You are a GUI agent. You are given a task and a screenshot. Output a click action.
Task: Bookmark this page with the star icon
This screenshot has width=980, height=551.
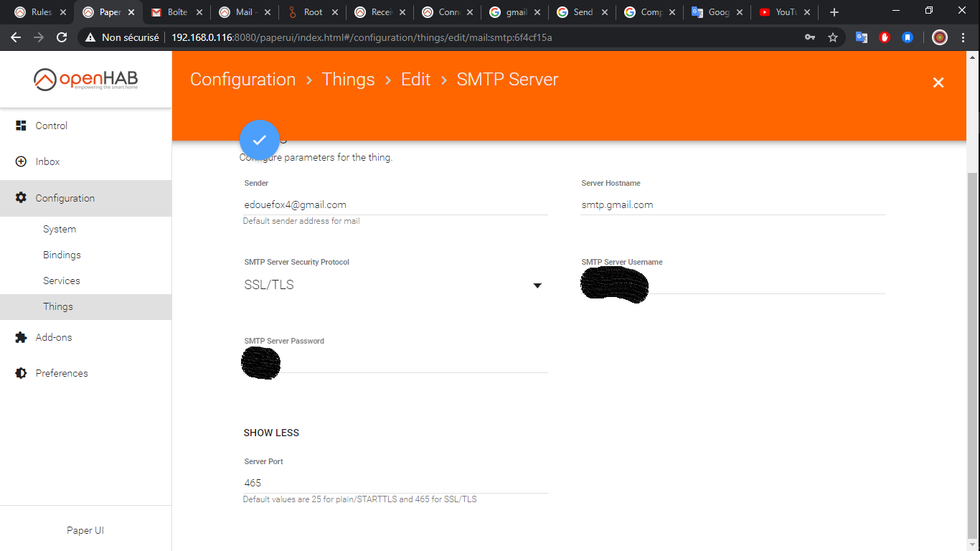(x=833, y=37)
